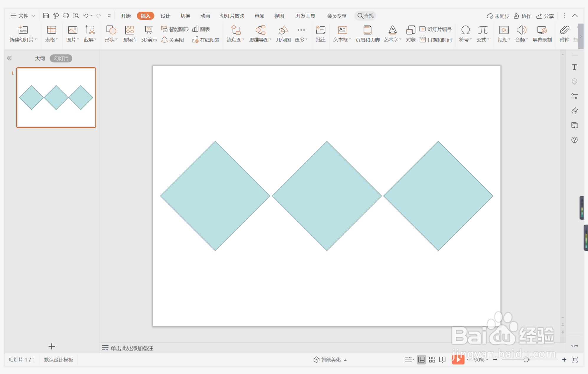Viewport: 588px width, 374px height.
Task: Click the 智能美化 button
Action: coord(330,360)
